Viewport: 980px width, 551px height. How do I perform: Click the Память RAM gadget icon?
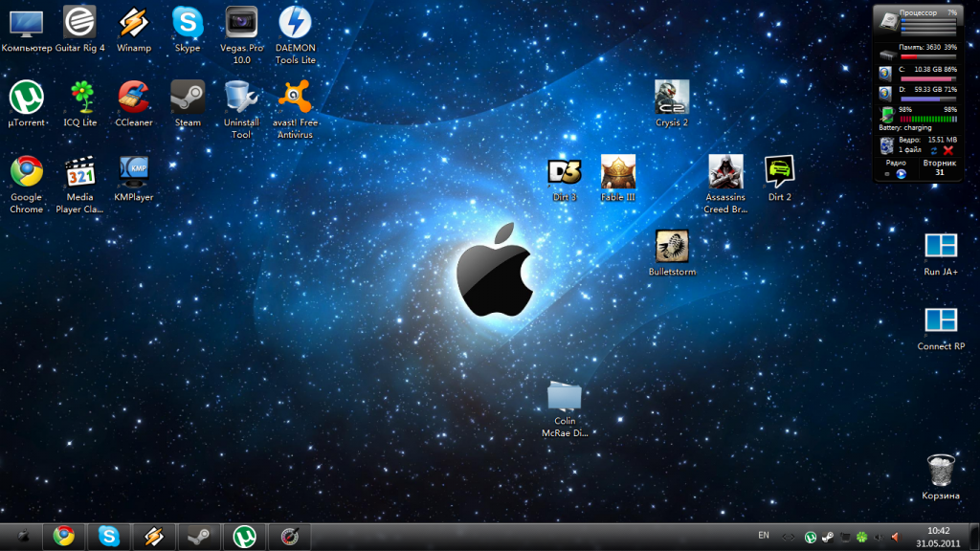pyautogui.click(x=887, y=55)
